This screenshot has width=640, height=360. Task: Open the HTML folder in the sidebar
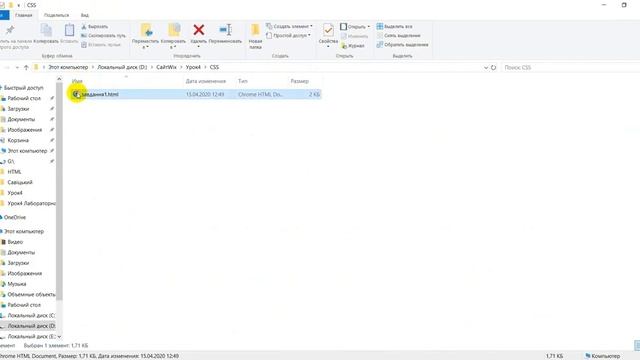tap(14, 172)
